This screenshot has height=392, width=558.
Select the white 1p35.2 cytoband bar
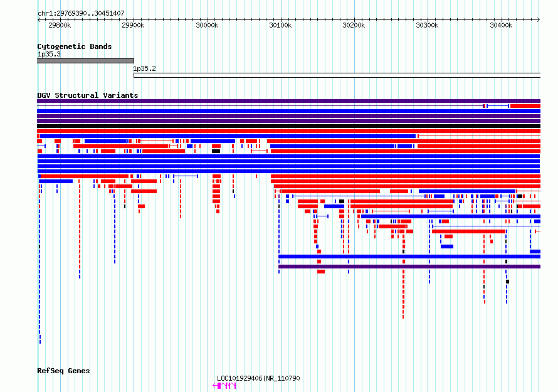tap(337, 75)
